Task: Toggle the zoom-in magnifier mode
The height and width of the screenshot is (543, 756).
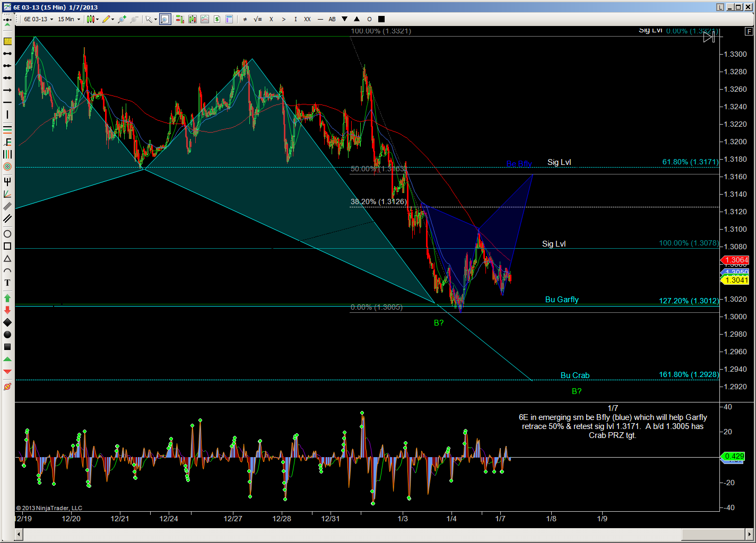Action: pyautogui.click(x=165, y=19)
